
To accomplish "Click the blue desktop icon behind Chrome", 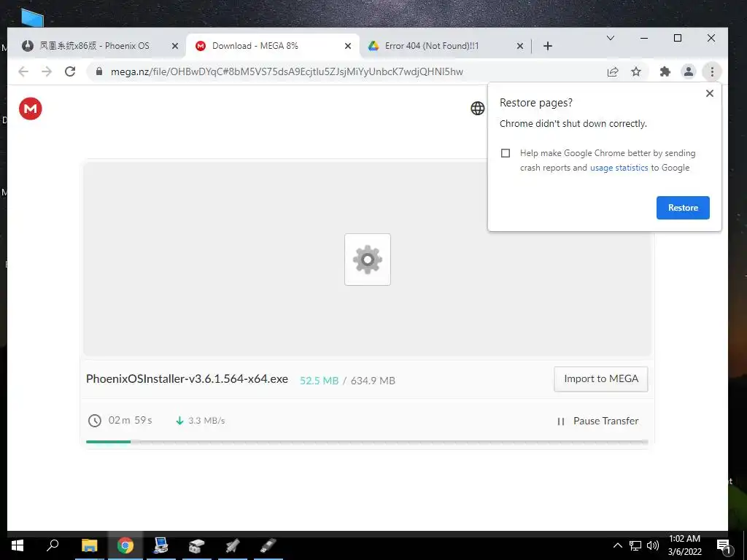I will 32,18.
